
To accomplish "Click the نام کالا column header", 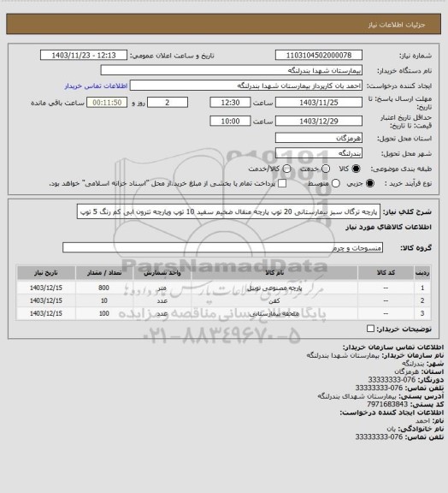I will tap(274, 273).
